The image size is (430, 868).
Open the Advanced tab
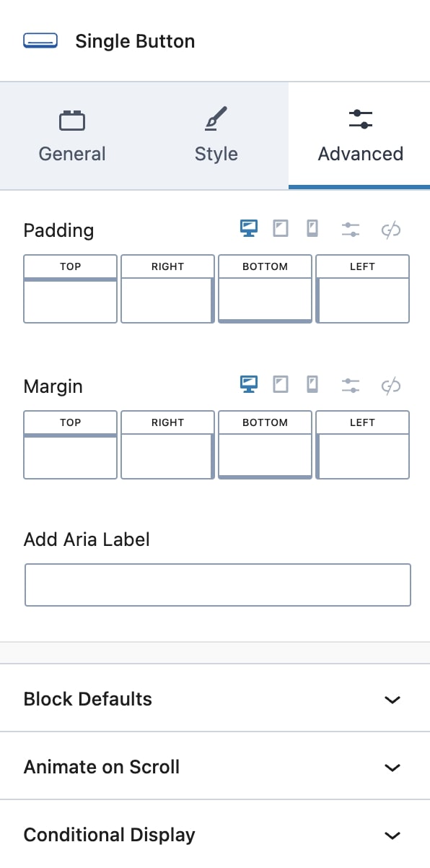coord(360,136)
